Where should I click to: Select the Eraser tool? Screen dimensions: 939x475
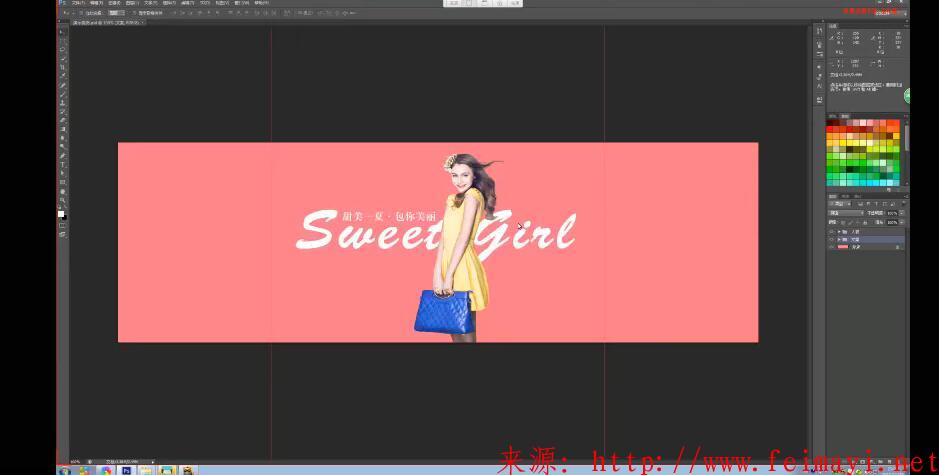pos(62,120)
